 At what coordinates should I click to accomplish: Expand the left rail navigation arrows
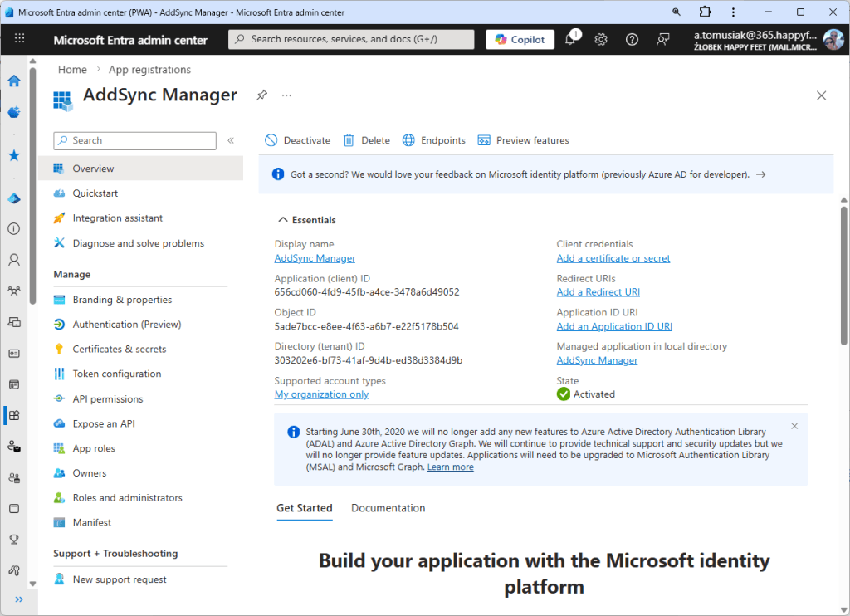point(18,599)
